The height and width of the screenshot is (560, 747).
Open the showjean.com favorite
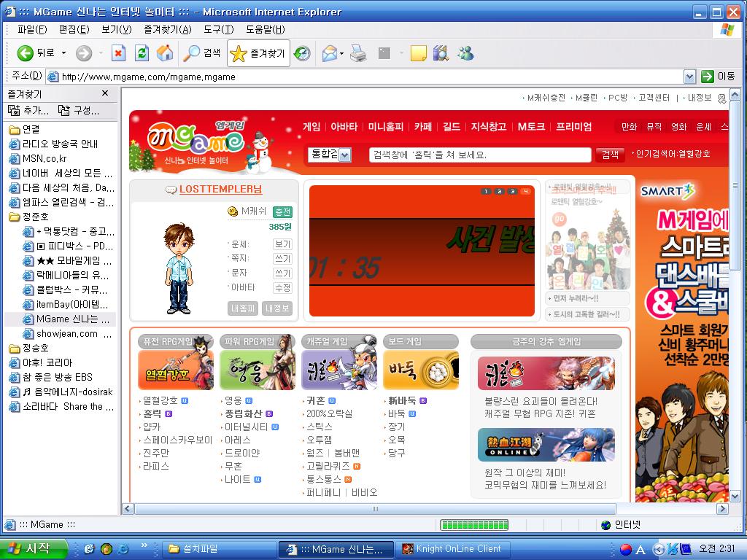point(67,334)
